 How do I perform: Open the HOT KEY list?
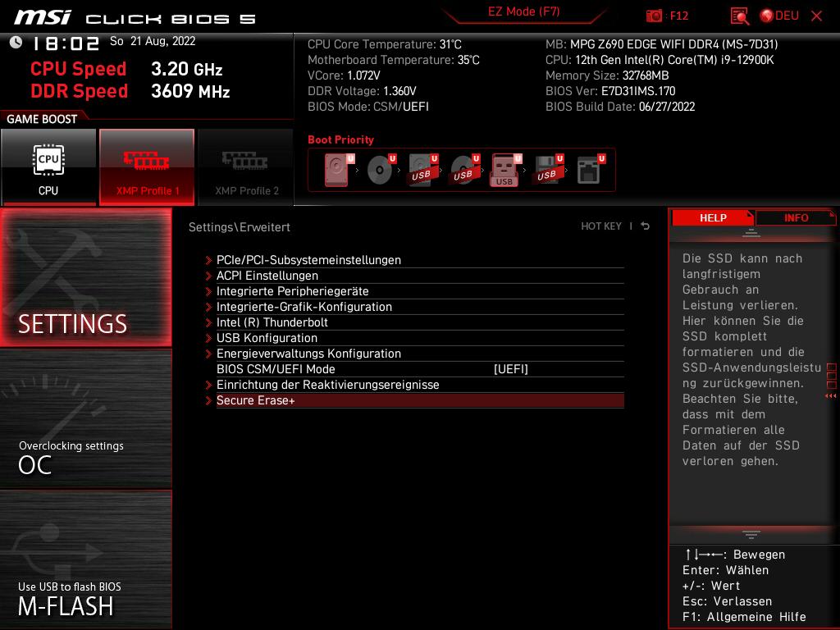601,226
